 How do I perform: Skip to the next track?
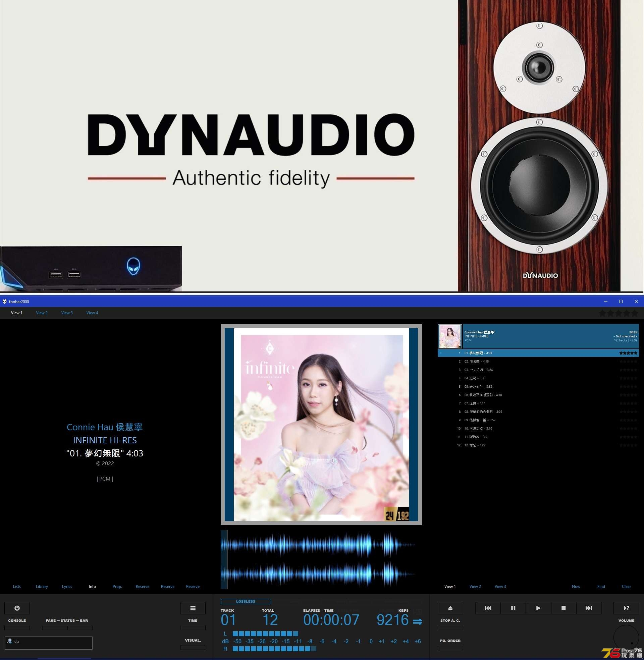[x=589, y=608]
